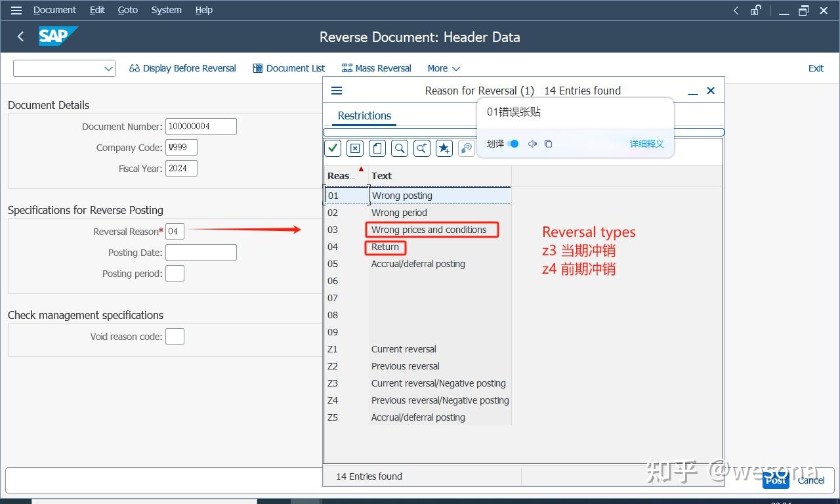840x504 pixels.
Task: Click the back arrow beside SAP logo
Action: pyautogui.click(x=20, y=37)
